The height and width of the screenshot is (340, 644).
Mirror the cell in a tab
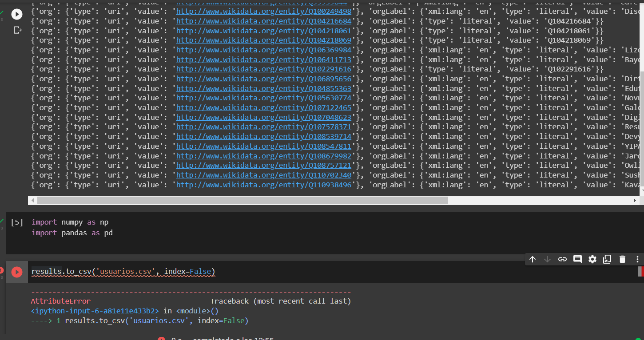click(x=607, y=259)
